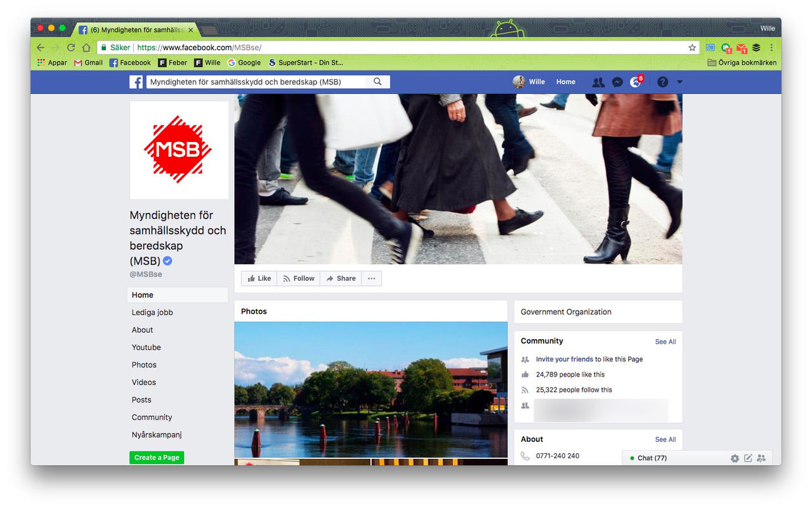Click Home in the blue header

coord(566,82)
